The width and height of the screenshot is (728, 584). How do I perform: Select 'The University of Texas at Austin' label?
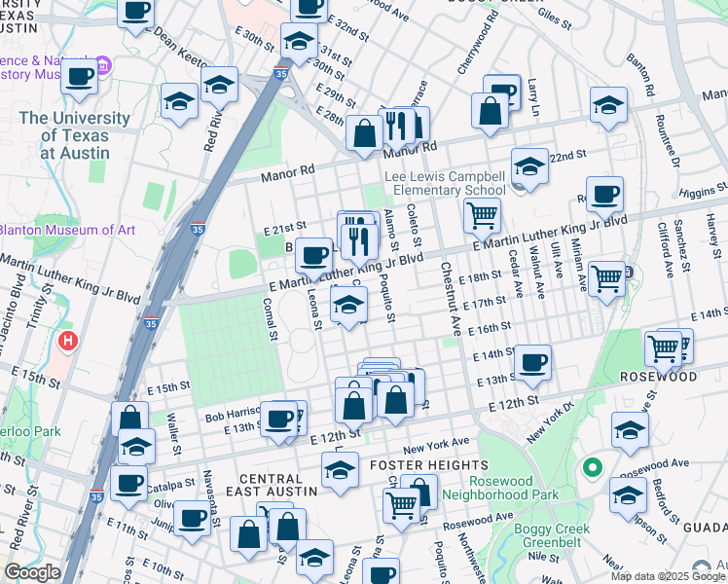(x=74, y=135)
